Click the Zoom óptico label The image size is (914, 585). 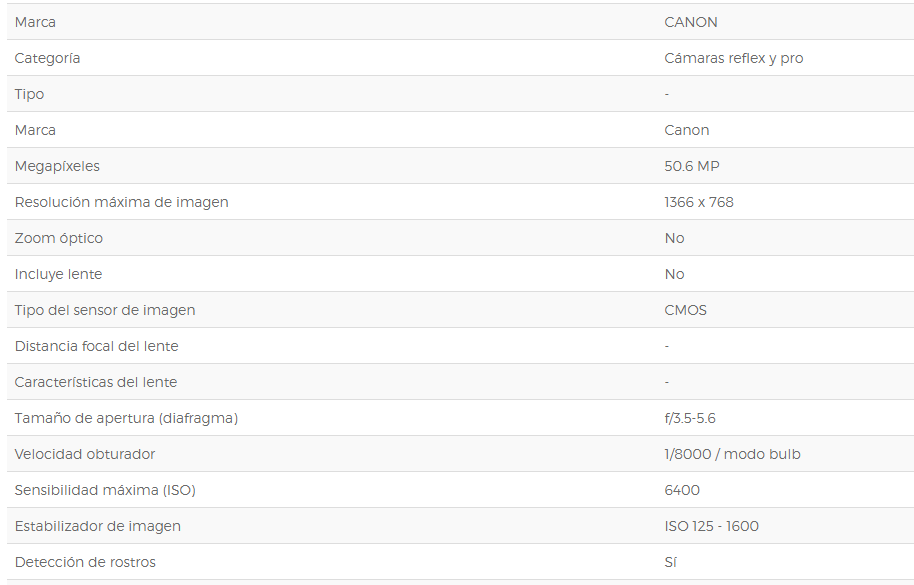(58, 238)
